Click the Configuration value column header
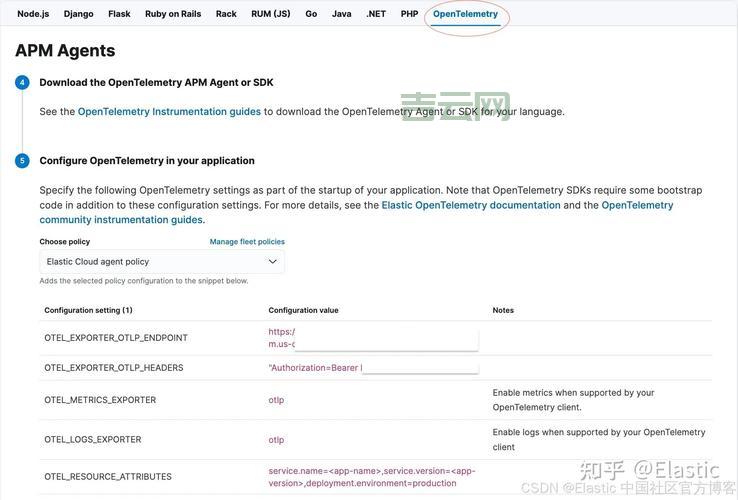The image size is (738, 500). click(304, 310)
